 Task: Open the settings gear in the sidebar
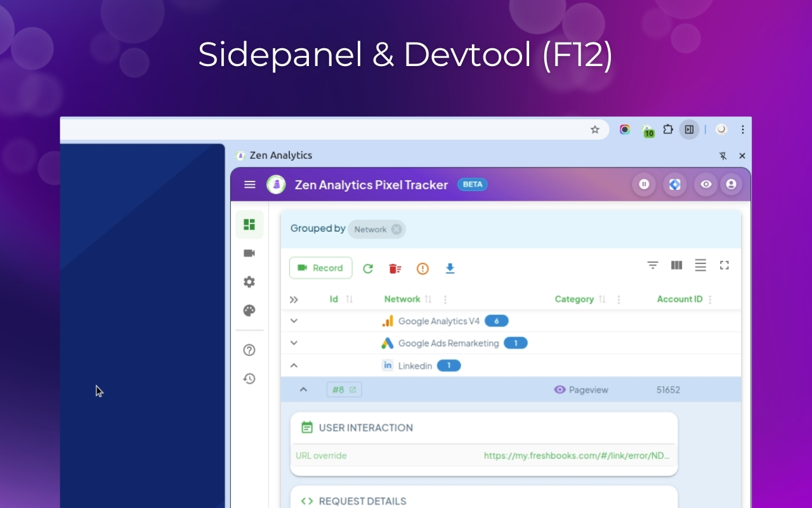pos(249,281)
